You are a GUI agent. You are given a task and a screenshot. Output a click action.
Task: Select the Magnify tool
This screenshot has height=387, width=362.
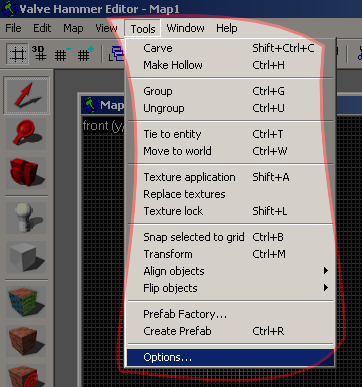[26, 134]
